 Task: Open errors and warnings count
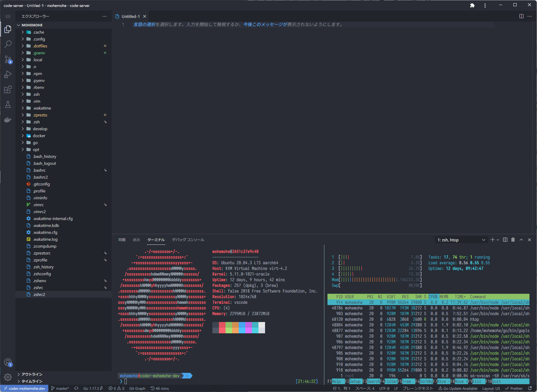click(116, 389)
